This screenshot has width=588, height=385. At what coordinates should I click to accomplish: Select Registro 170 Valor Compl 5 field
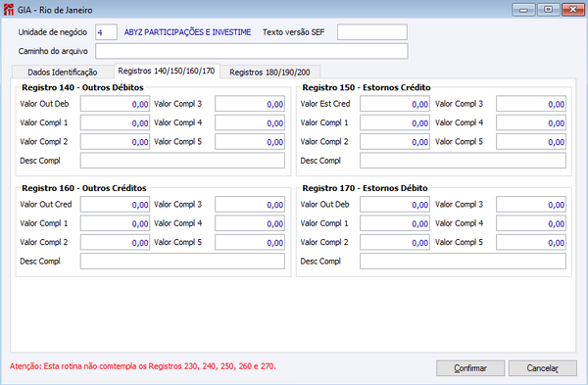click(531, 242)
